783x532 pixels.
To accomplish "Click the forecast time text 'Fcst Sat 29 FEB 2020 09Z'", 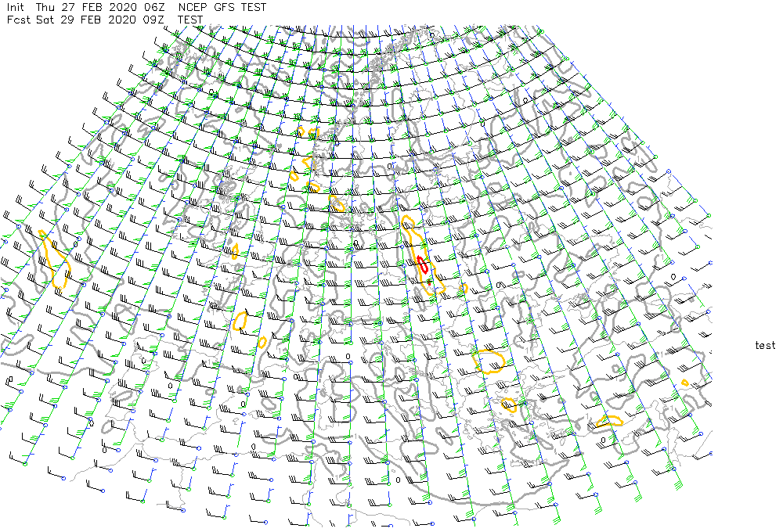I will pyautogui.click(x=85, y=20).
